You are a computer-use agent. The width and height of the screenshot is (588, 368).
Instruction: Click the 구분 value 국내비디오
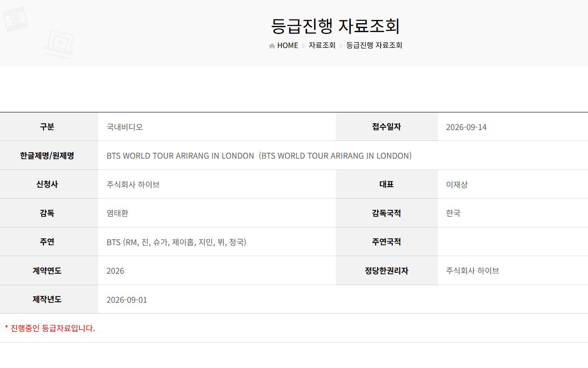(x=125, y=127)
